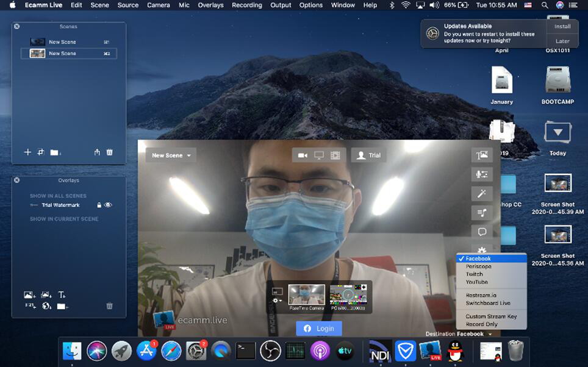Expand the New Scene dropdown
The height and width of the screenshot is (367, 588).
coord(171,155)
